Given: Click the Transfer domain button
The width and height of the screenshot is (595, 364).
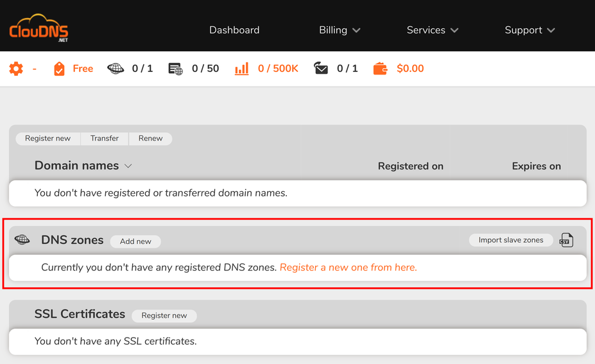Looking at the screenshot, I should click(x=105, y=139).
